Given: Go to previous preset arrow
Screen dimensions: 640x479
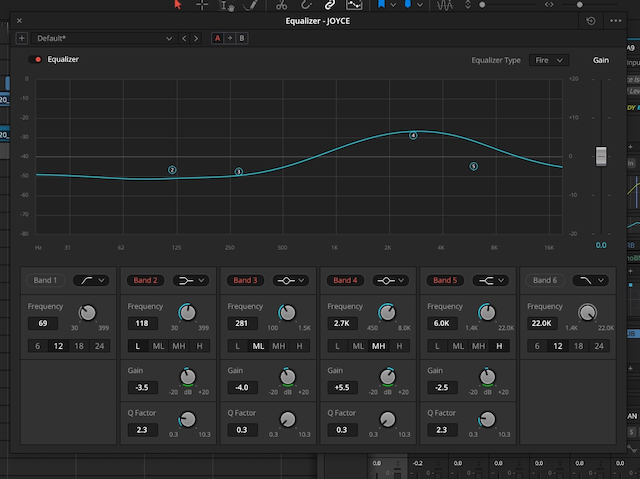Looking at the screenshot, I should [184, 38].
